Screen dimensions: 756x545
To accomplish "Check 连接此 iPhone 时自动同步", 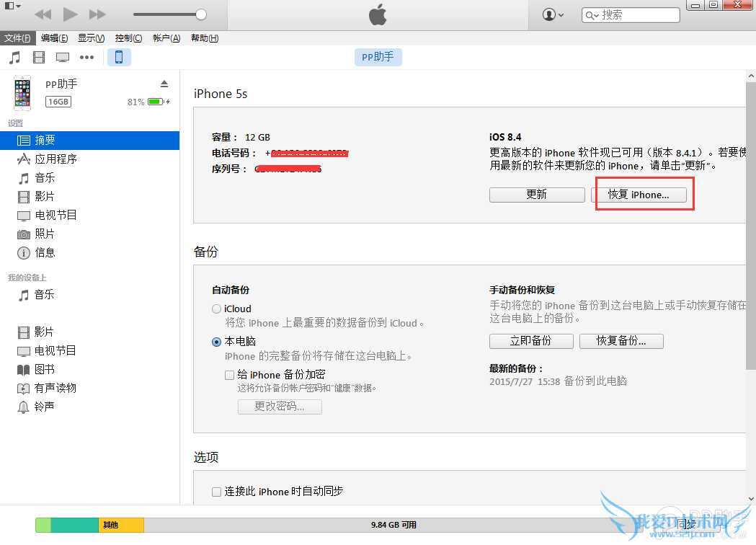I will 216,491.
